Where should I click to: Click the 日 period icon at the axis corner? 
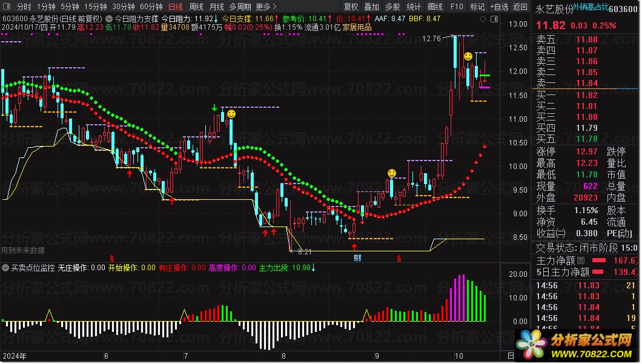click(511, 356)
